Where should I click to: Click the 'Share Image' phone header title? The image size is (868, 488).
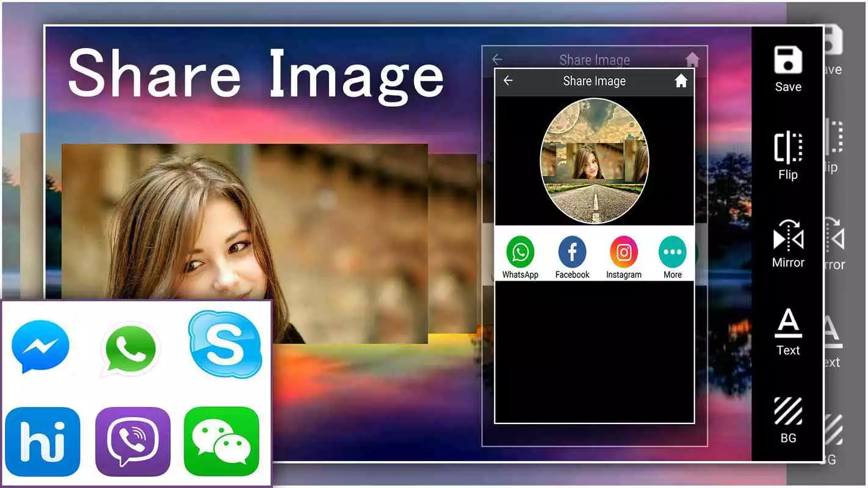tap(594, 81)
